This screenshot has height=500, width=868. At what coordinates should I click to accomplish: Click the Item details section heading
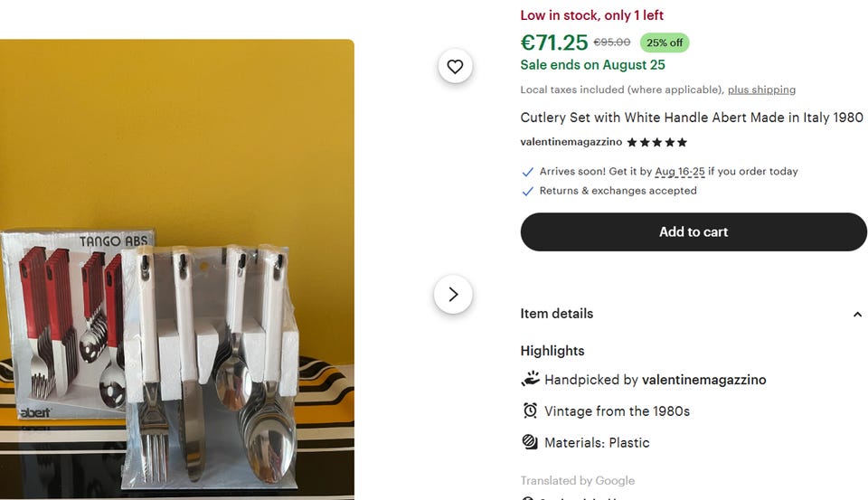(557, 314)
